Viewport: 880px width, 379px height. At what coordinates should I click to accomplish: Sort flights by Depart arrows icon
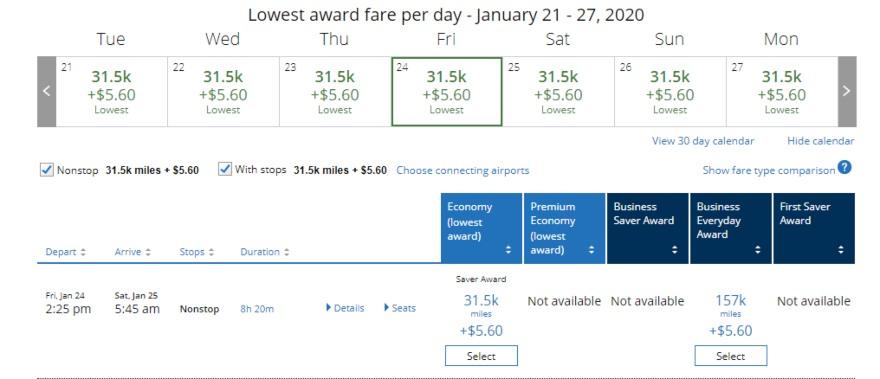point(83,253)
